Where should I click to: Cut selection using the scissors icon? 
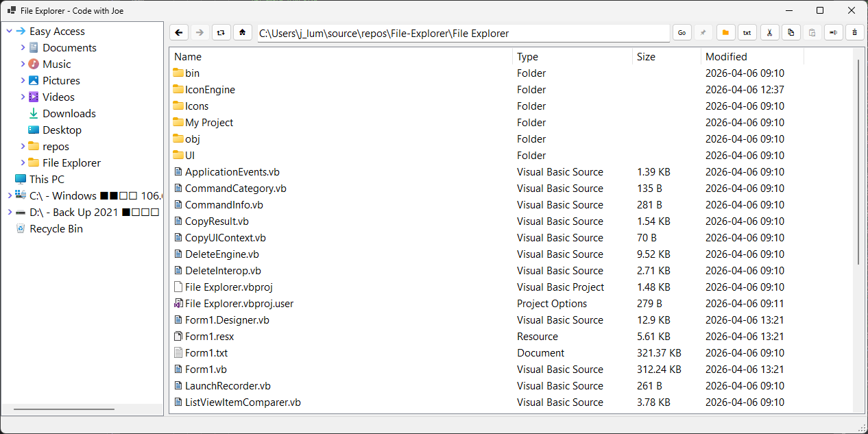[x=769, y=32]
